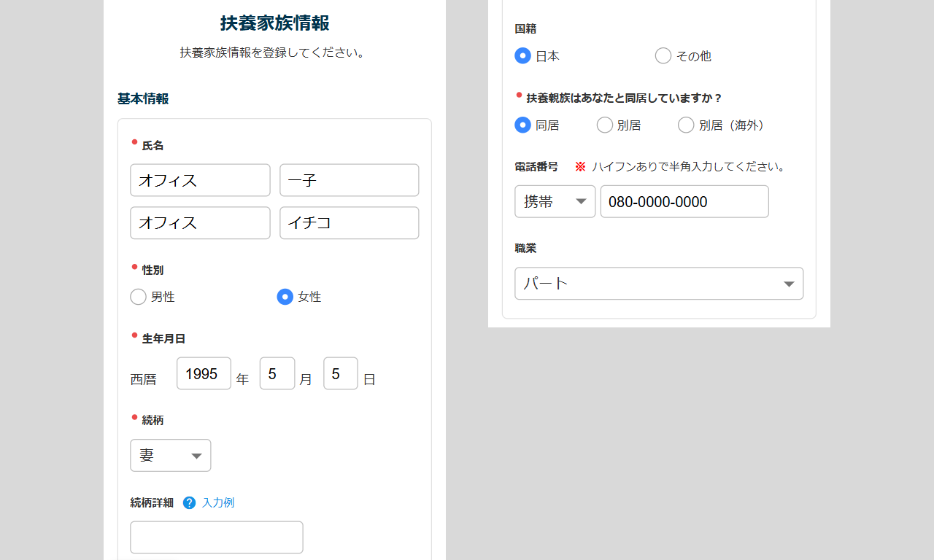Click the empty 続柄詳細 text field
The width and height of the screenshot is (934, 560).
point(217,537)
